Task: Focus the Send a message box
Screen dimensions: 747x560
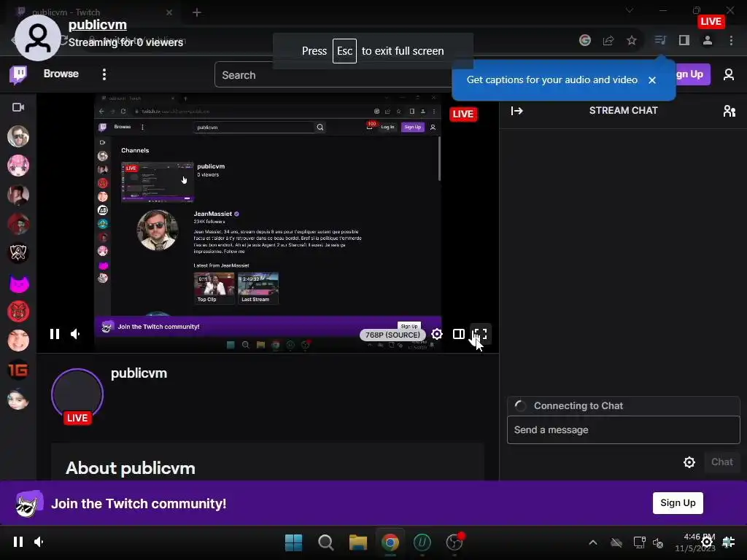Action: (x=623, y=430)
